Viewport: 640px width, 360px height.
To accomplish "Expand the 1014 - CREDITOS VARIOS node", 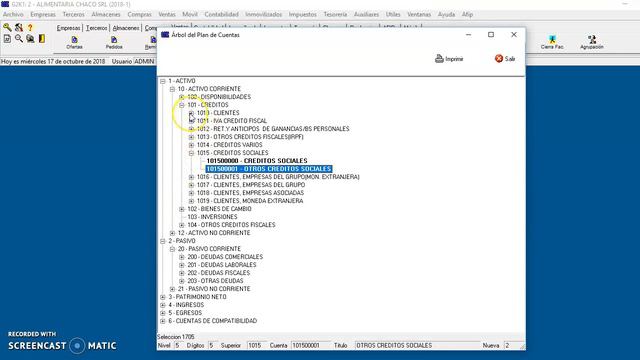I will 191,145.
